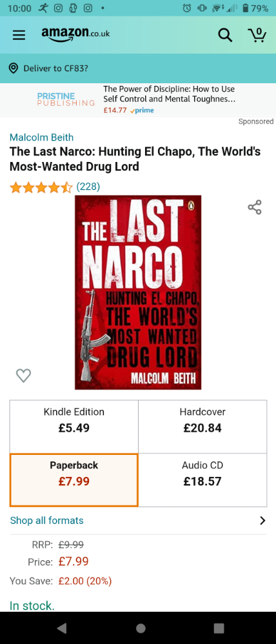View the 228 customer reviews
The width and height of the screenshot is (276, 644).
tap(88, 187)
